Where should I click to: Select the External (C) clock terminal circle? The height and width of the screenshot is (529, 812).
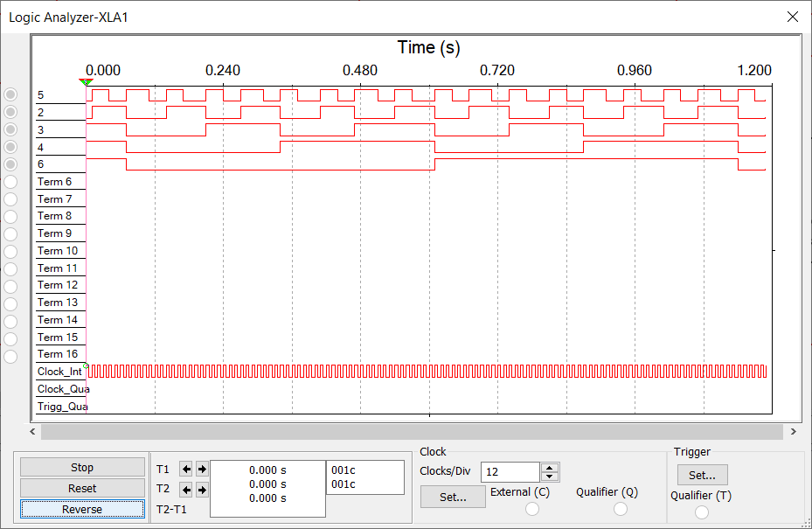tap(531, 509)
